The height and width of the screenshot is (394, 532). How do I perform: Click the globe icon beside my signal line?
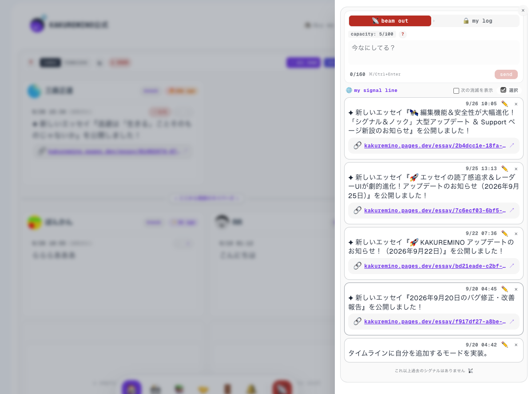349,90
